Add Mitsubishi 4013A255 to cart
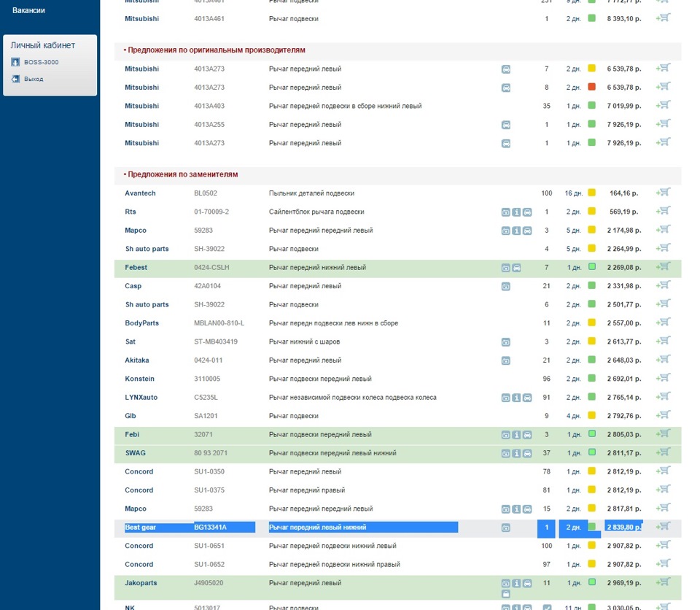700x610 pixels. 664,124
